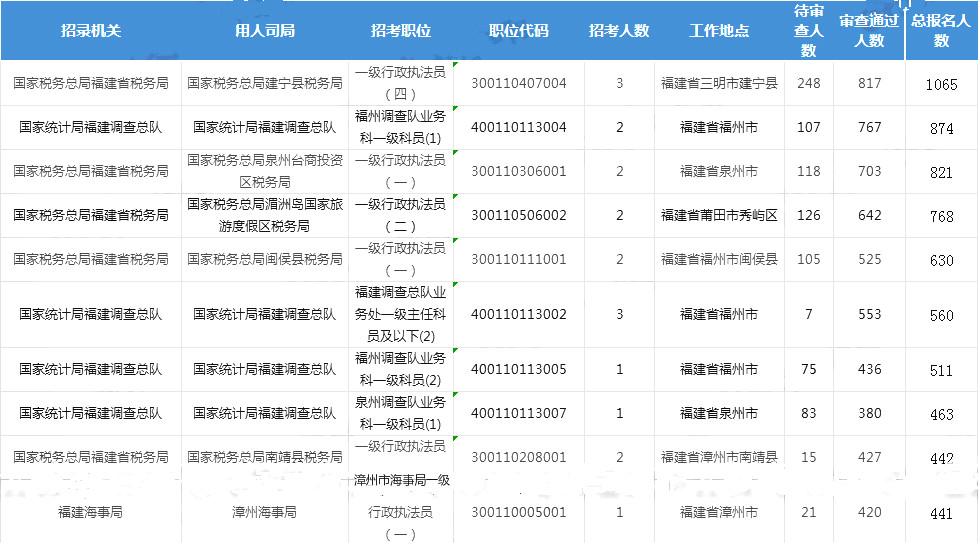This screenshot has width=978, height=543.
Task: Click the 审查通过人数 column header
Action: click(x=869, y=31)
